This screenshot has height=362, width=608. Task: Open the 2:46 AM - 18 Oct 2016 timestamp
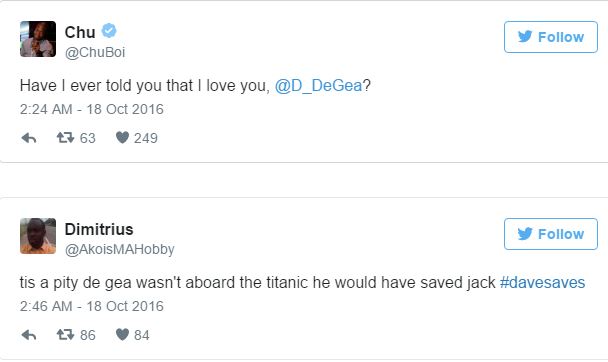coord(92,306)
